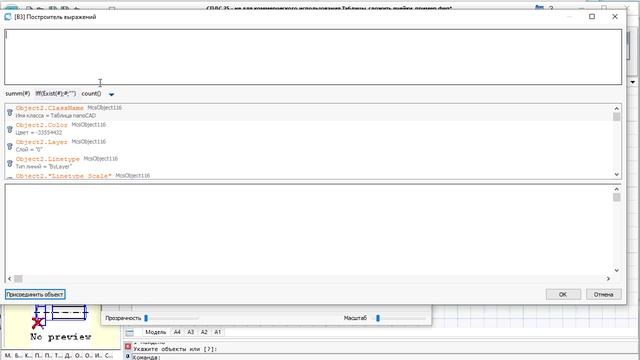Viewport: 640px width, 360px height.
Task: Click the 'Слой = "0"' description line
Action: [29, 150]
